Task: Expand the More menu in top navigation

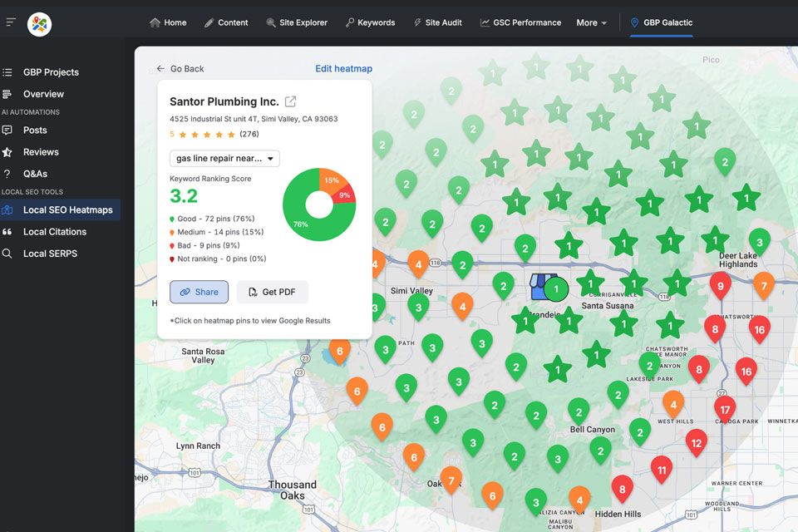Action: 591,22
